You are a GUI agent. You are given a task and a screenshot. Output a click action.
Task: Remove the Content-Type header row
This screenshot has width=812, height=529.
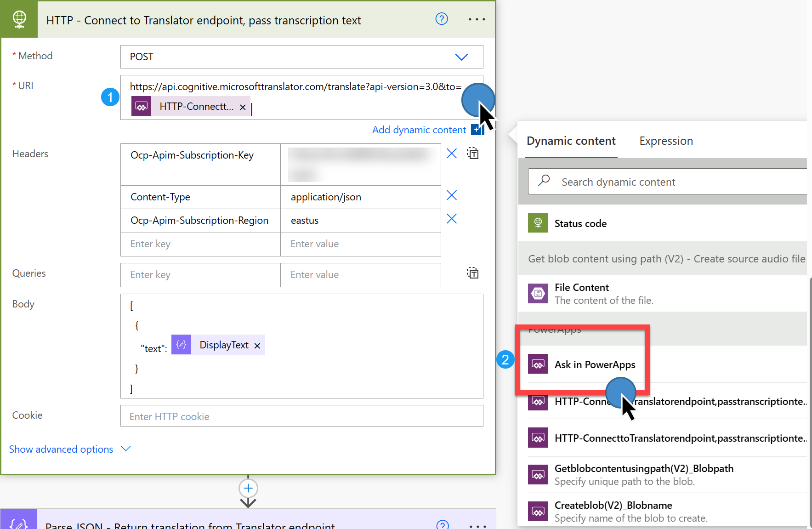[451, 195]
